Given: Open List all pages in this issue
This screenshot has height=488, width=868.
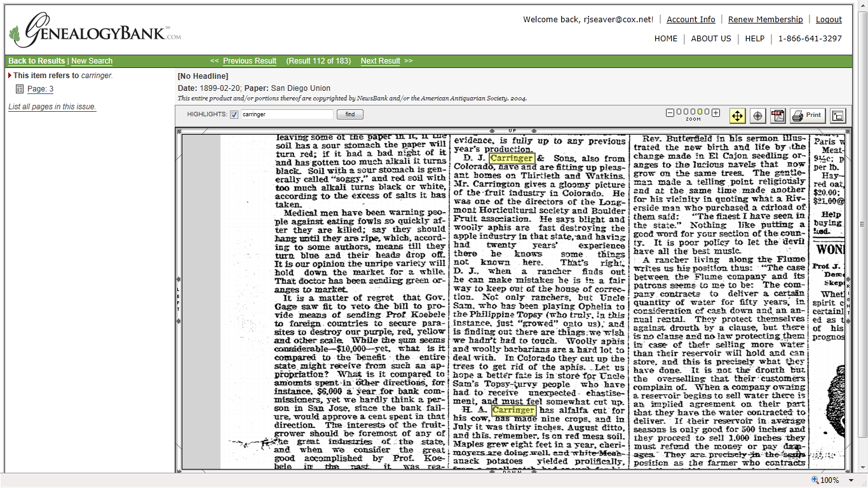Looking at the screenshot, I should [52, 107].
